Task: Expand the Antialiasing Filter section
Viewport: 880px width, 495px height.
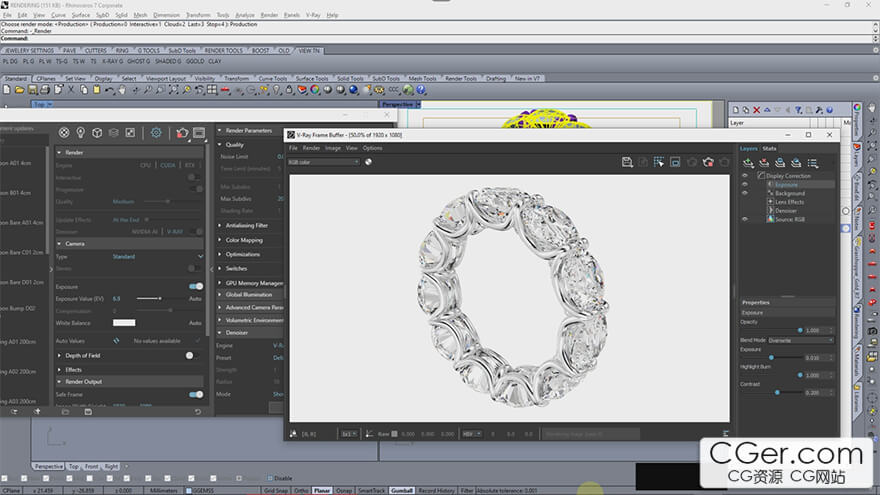Action: coord(244,226)
